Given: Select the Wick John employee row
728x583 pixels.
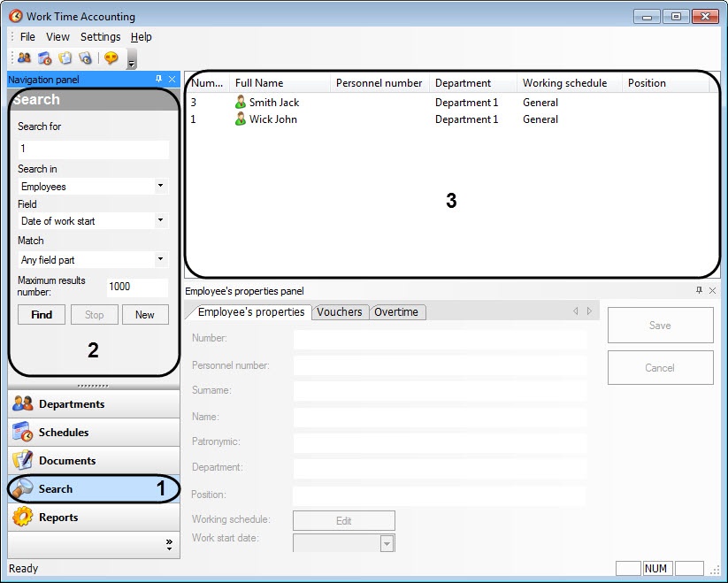Looking at the screenshot, I should point(272,119).
